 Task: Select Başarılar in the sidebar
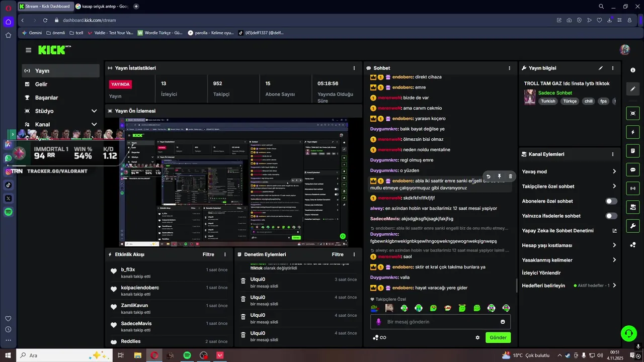61,98
